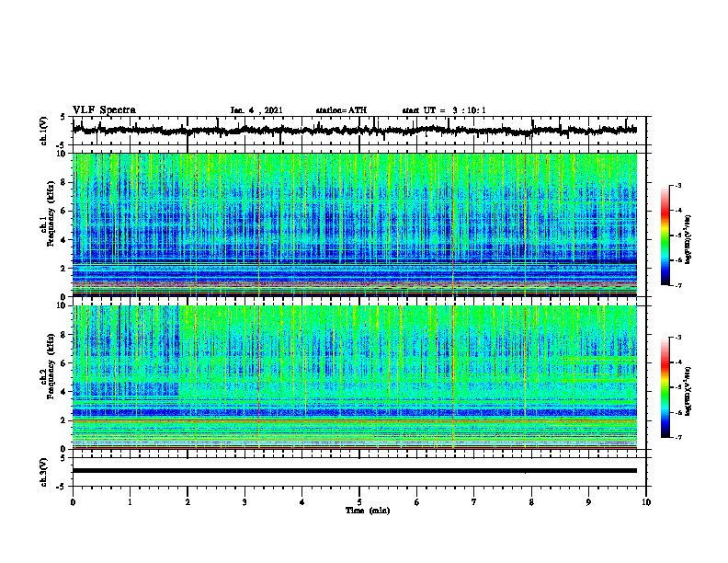
Task: Click the "-3" tick on ch.1 colorbar
Action: click(677, 185)
